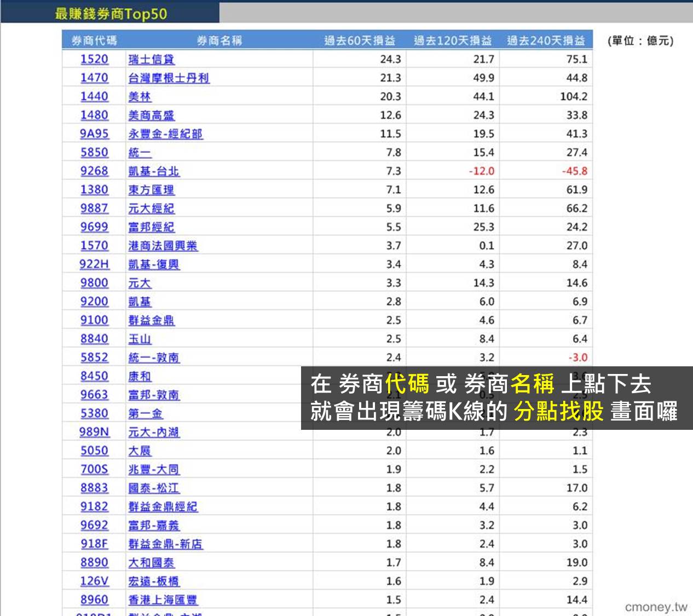Click the 過去240天損益 column header

click(x=546, y=40)
